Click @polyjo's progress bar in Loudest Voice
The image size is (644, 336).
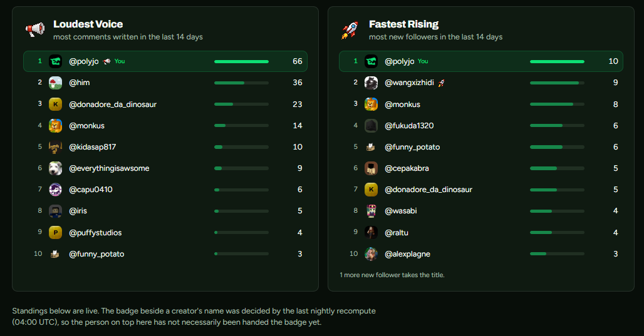point(242,61)
